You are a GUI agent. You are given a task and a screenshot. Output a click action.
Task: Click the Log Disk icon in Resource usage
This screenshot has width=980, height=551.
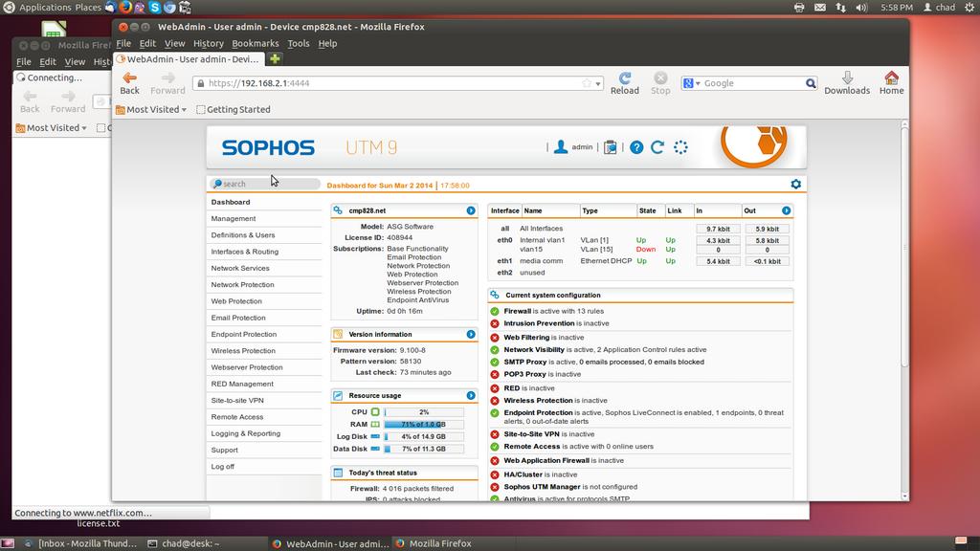(x=375, y=436)
